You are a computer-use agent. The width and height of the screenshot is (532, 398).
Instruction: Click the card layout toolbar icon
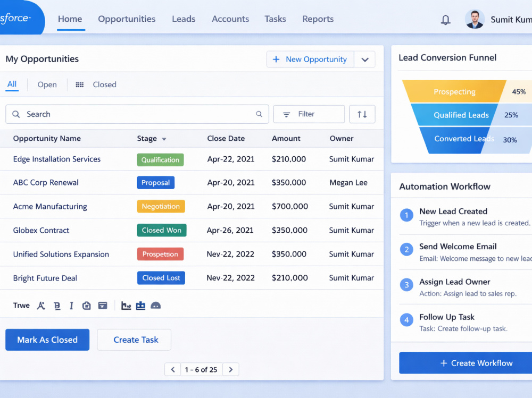(x=103, y=306)
